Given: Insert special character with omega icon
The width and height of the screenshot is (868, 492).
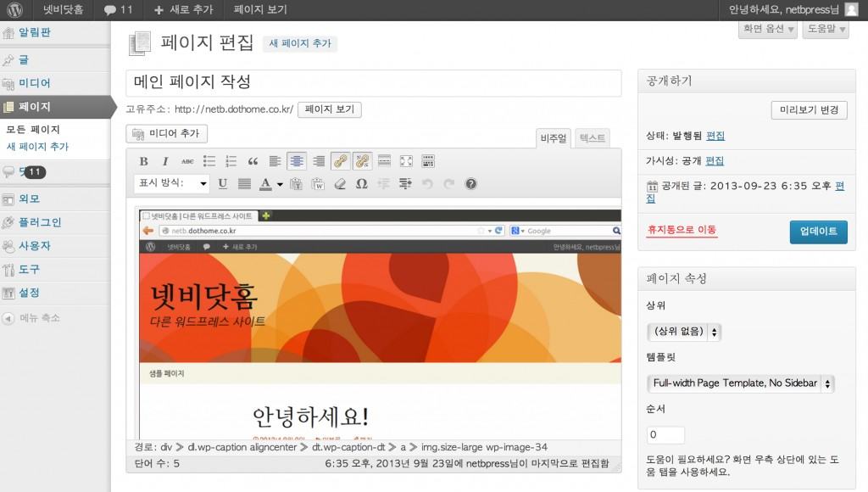Looking at the screenshot, I should point(362,183).
